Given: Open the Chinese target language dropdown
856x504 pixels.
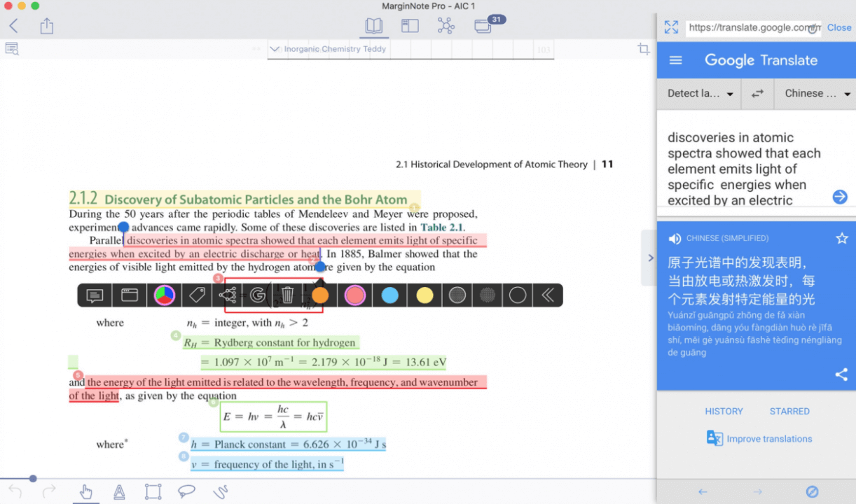Looking at the screenshot, I should [x=816, y=94].
